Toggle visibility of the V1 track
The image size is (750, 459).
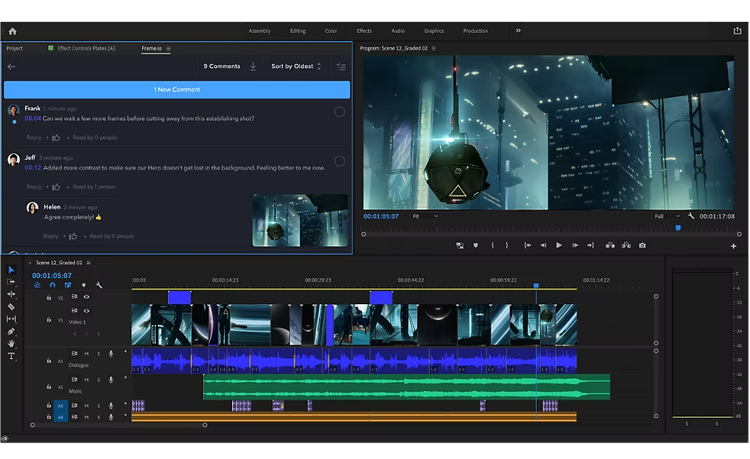tap(86, 311)
